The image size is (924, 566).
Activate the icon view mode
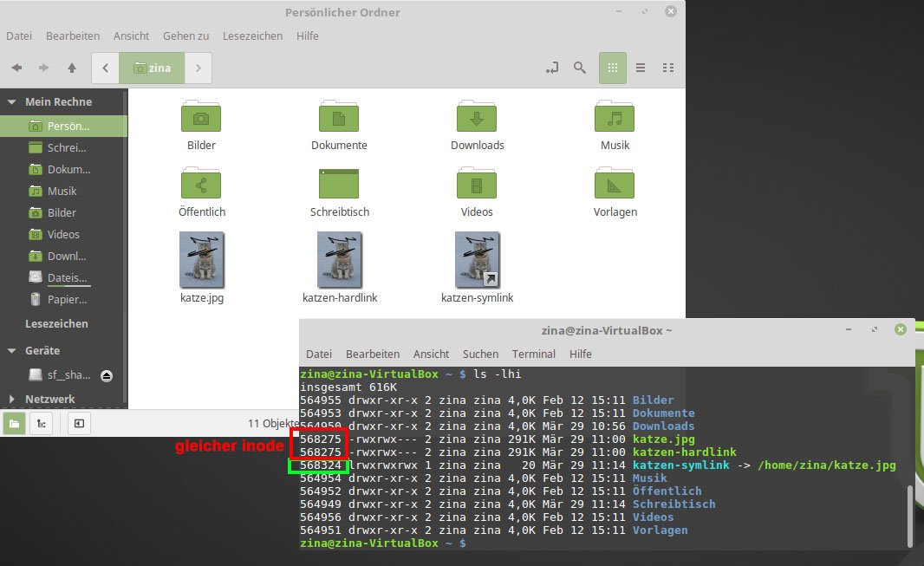(613, 68)
